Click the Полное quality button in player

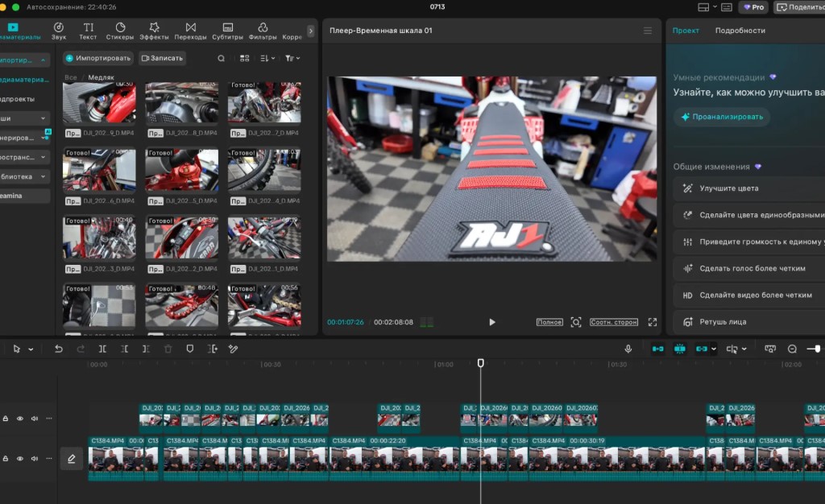pyautogui.click(x=549, y=322)
